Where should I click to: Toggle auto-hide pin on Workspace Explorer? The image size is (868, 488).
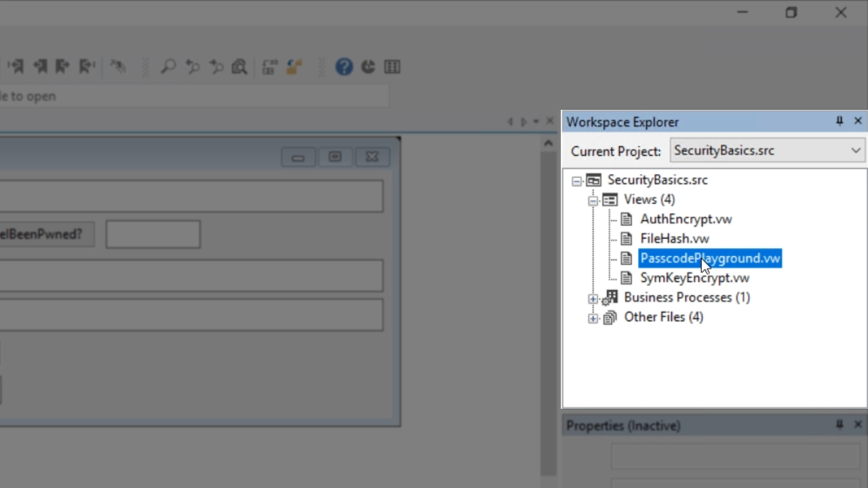coord(840,121)
